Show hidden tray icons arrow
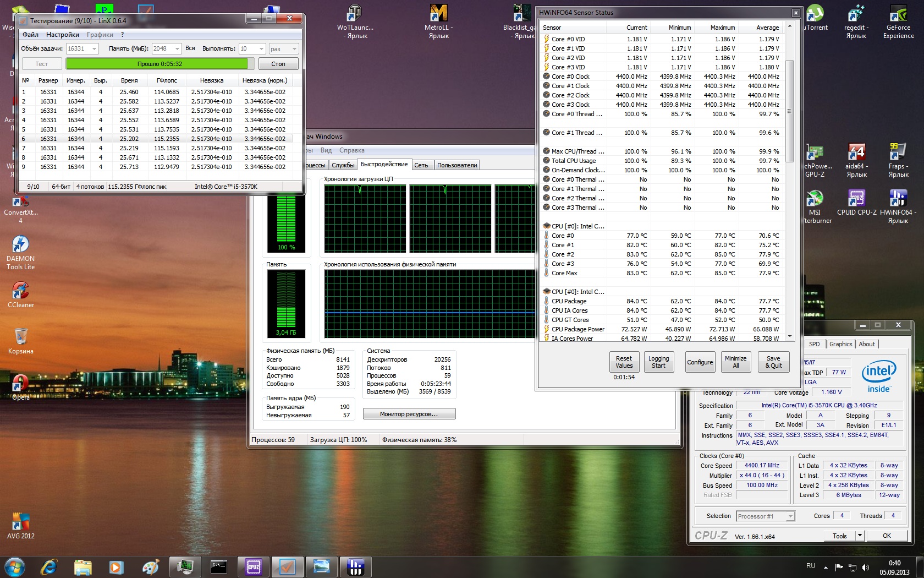This screenshot has width=924, height=578. point(826,567)
